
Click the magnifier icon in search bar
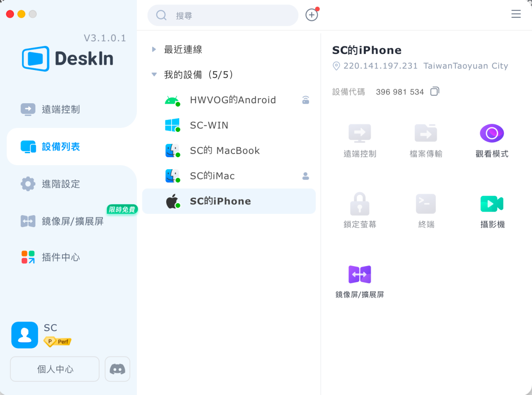click(x=161, y=15)
